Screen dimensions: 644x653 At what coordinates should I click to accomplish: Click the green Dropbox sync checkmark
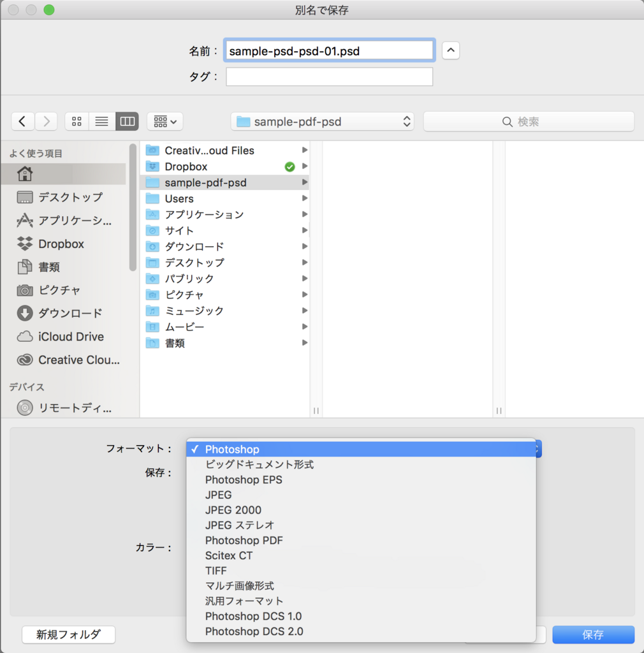point(289,166)
